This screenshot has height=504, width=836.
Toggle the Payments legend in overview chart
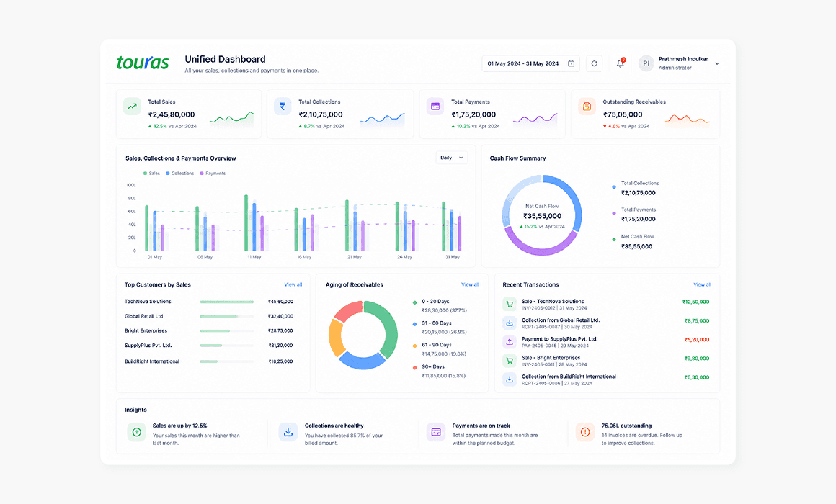(x=213, y=173)
